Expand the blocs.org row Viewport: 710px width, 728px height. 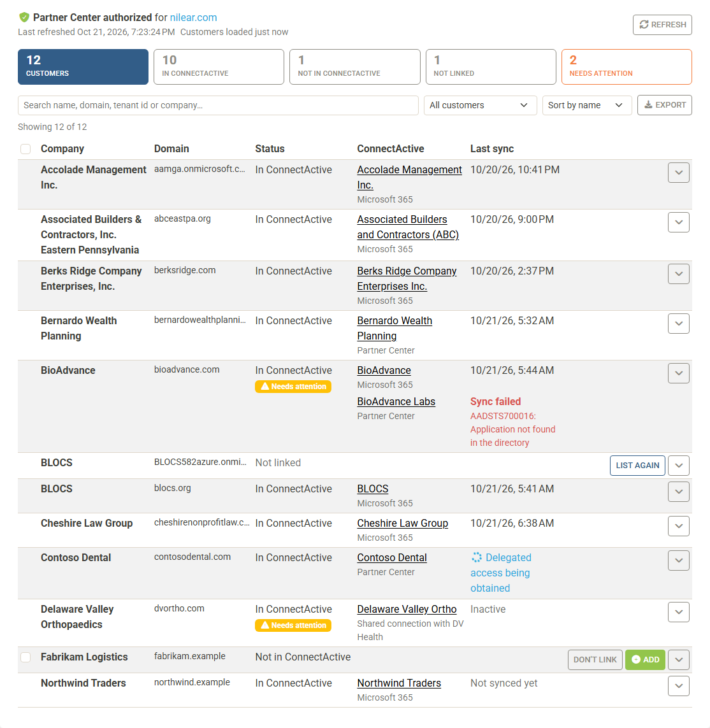coord(678,492)
